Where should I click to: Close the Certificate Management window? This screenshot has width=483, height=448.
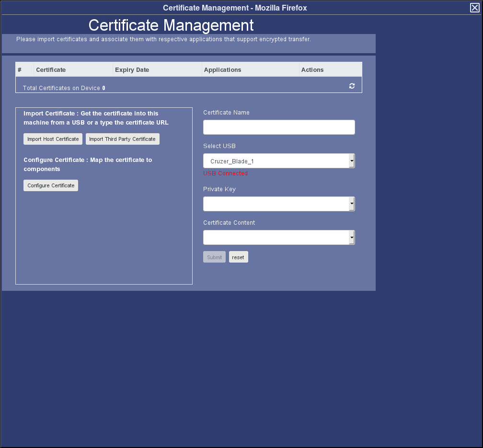pyautogui.click(x=474, y=8)
